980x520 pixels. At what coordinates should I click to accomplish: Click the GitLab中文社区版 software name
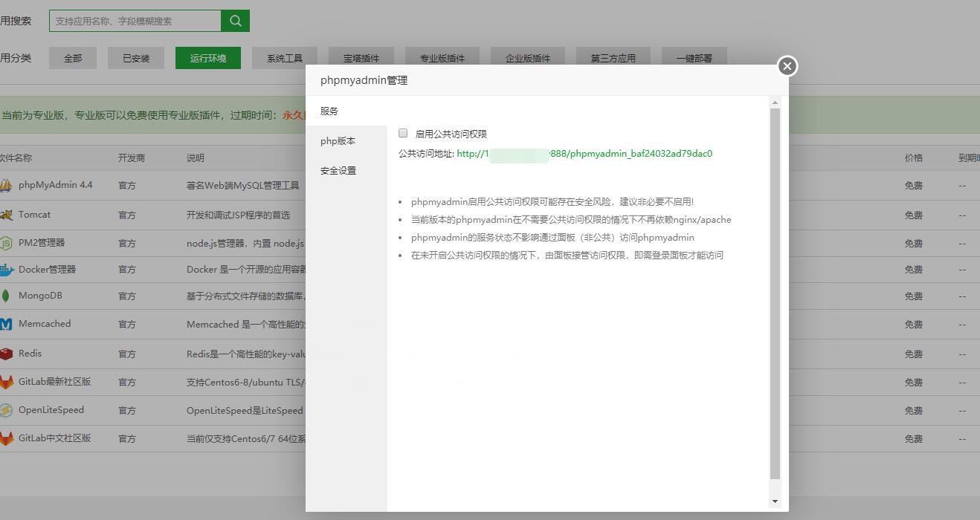point(55,438)
